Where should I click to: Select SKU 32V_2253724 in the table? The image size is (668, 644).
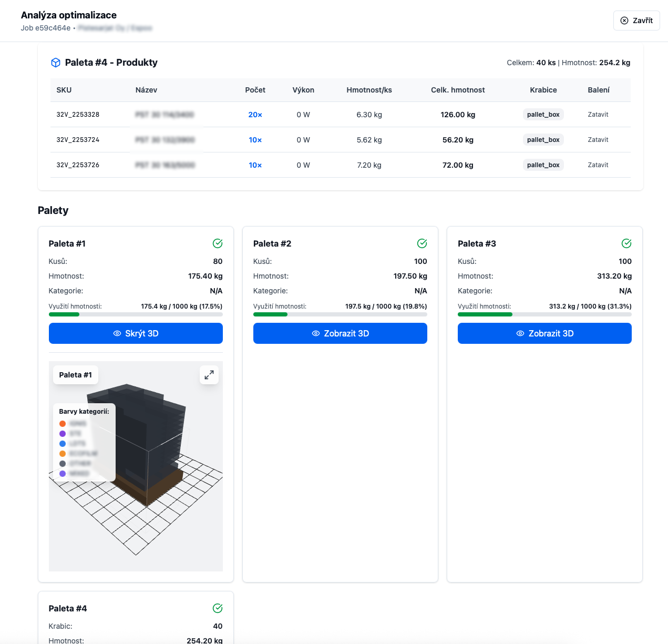tap(78, 140)
